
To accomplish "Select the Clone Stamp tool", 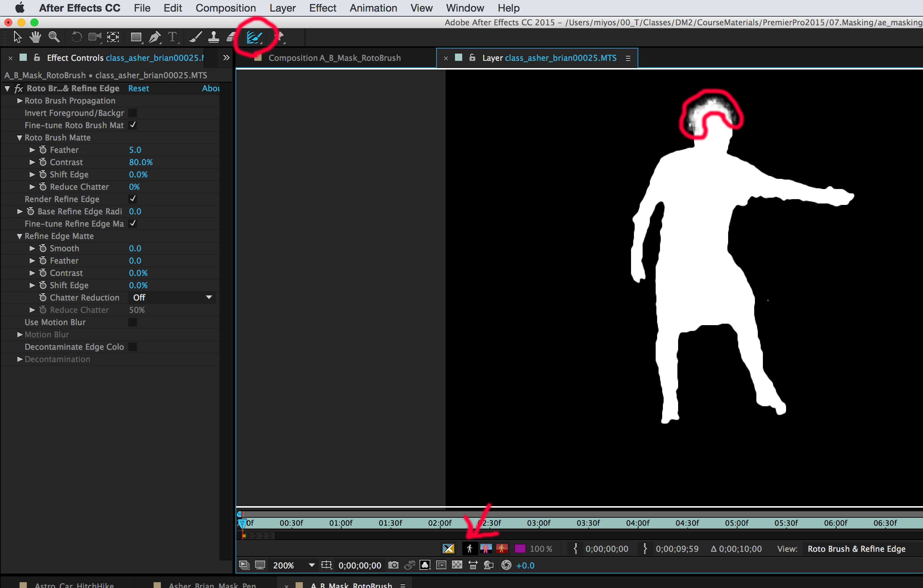I will 213,37.
